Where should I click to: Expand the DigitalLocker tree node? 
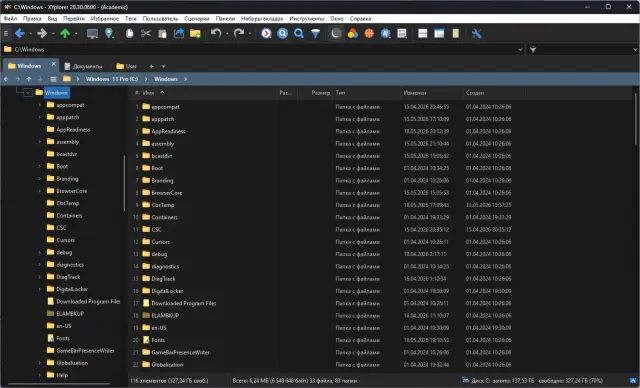pyautogui.click(x=40, y=289)
